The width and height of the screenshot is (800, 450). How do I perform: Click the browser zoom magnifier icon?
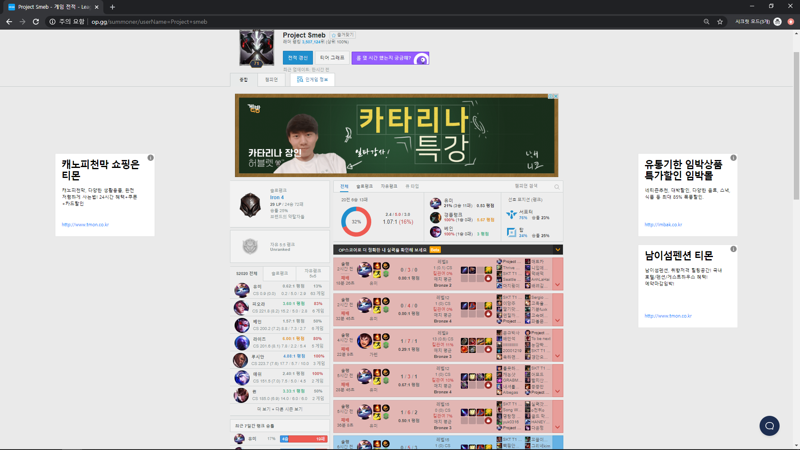(707, 21)
